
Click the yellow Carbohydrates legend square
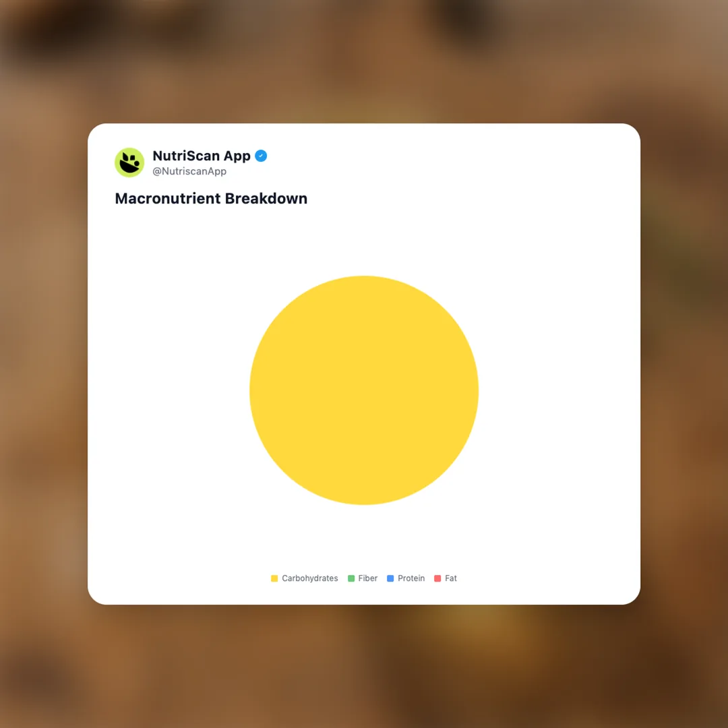[x=274, y=578]
